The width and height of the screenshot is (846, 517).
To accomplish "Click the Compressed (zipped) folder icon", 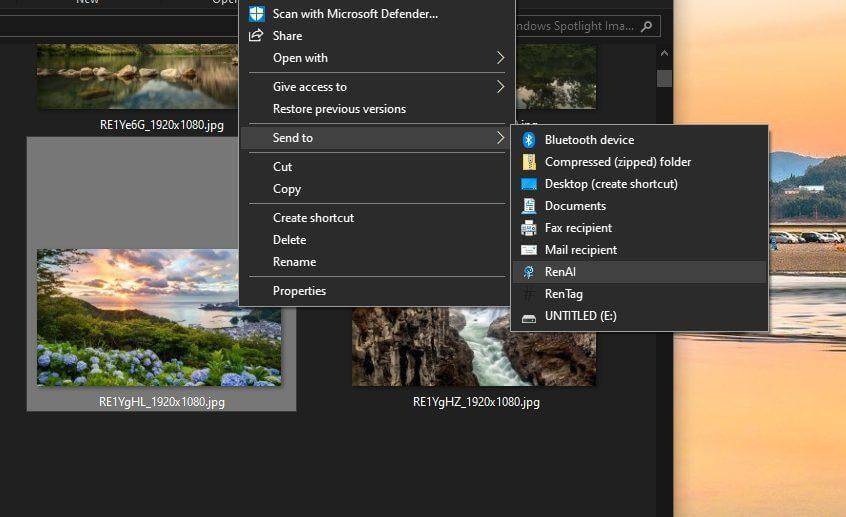I will tap(529, 162).
